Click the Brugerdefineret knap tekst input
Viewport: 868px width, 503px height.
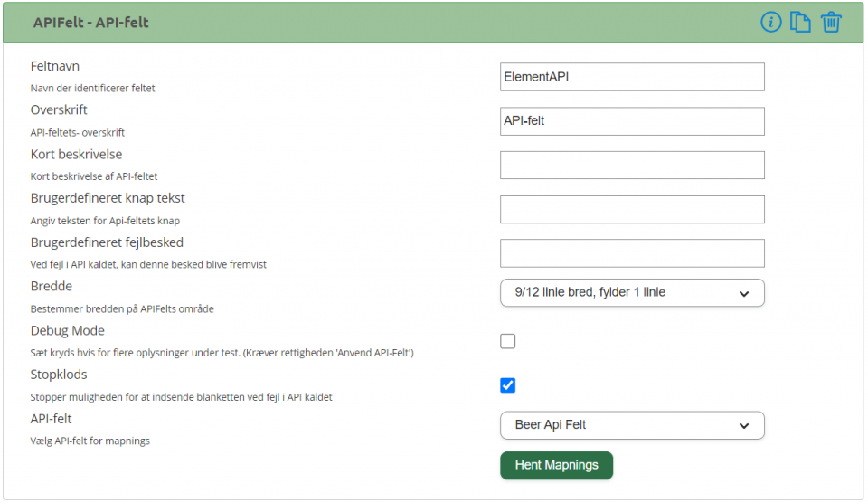[632, 209]
